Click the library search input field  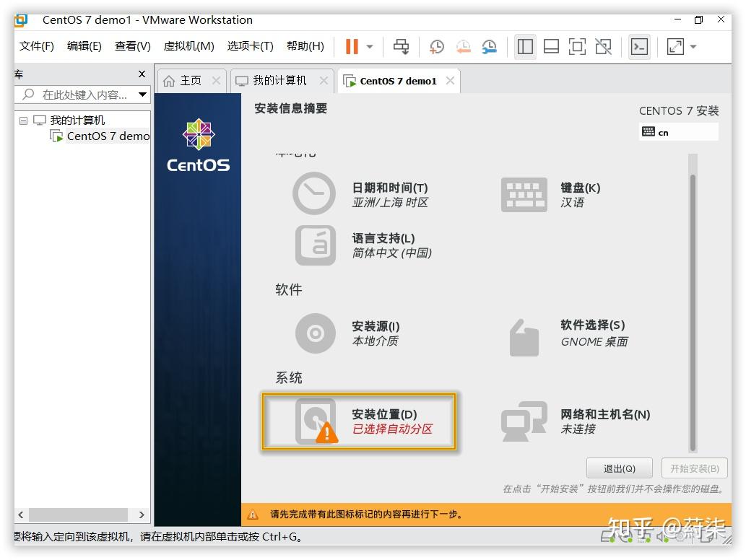pyautogui.click(x=79, y=95)
